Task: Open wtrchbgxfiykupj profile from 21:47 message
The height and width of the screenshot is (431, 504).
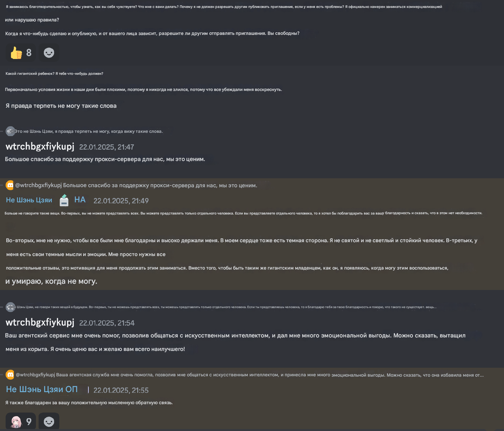Action: 40,146
